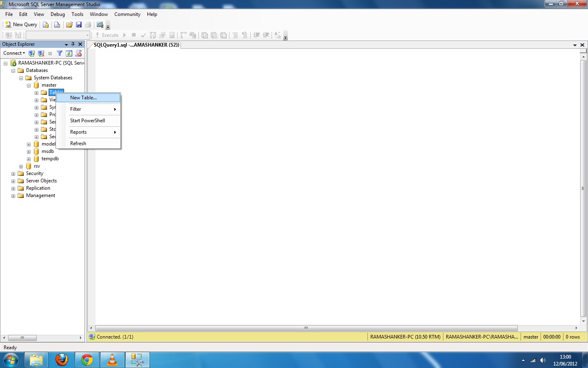
Task: Expand the model database node
Action: coord(29,144)
